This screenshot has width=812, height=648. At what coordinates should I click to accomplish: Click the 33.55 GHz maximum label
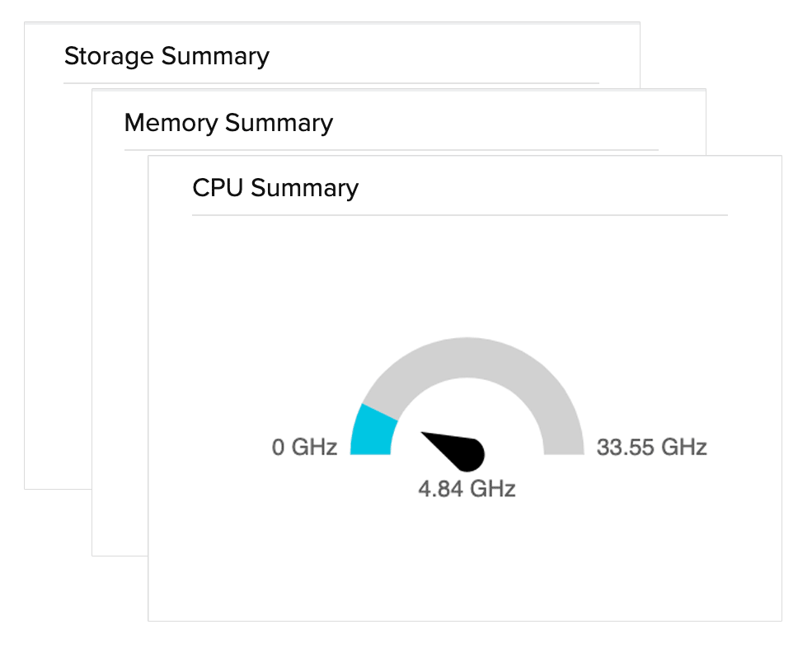pyautogui.click(x=651, y=448)
